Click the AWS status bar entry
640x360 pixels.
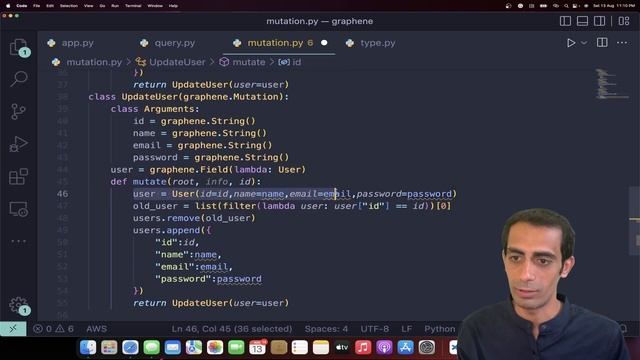pyautogui.click(x=96, y=329)
